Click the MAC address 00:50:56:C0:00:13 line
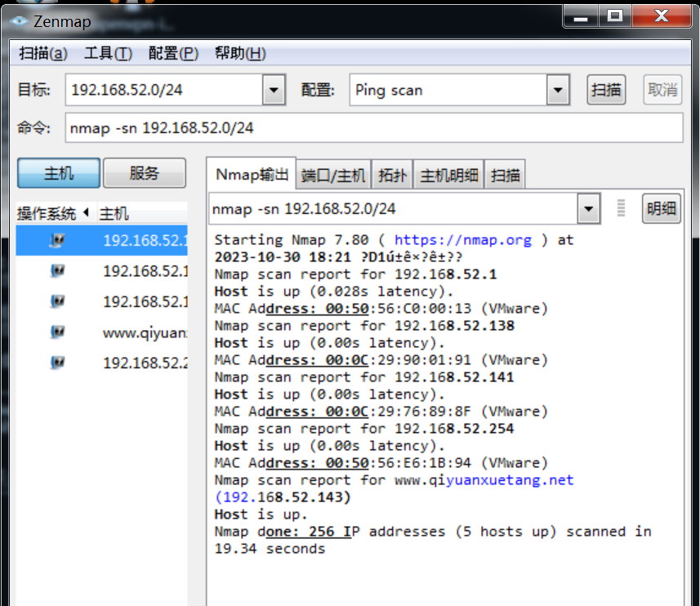 coord(381,309)
